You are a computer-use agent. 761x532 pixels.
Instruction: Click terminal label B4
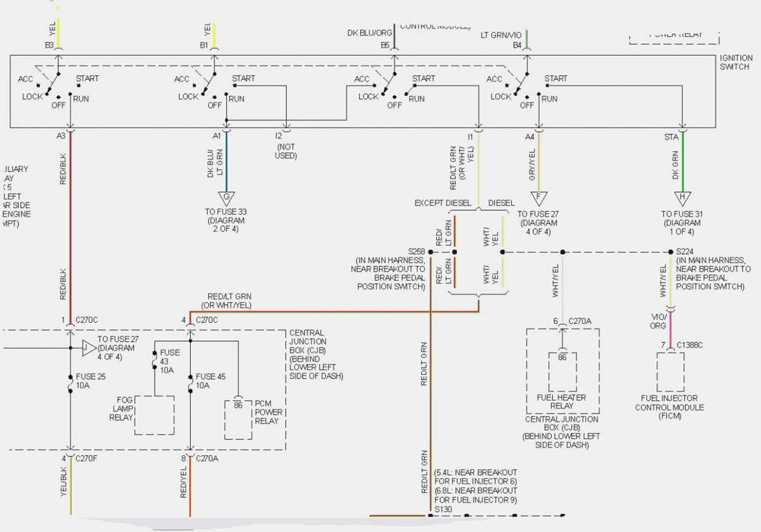tap(517, 45)
